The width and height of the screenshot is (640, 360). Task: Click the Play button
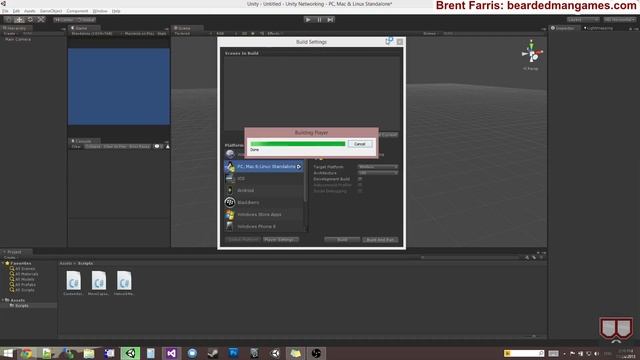click(308, 20)
